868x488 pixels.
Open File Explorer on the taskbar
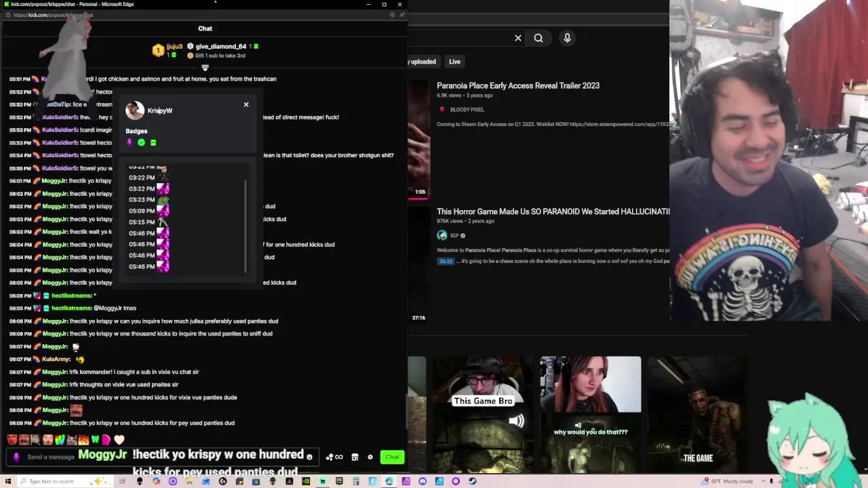click(189, 481)
